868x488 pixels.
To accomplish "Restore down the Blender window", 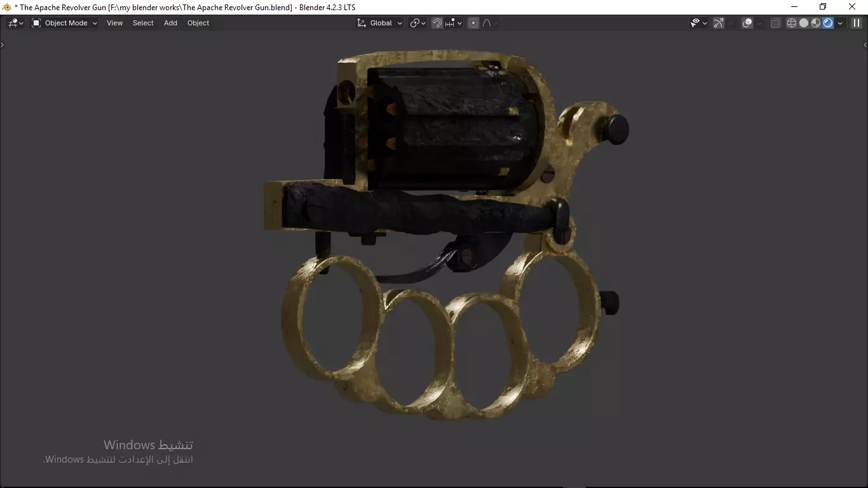I will point(823,7).
